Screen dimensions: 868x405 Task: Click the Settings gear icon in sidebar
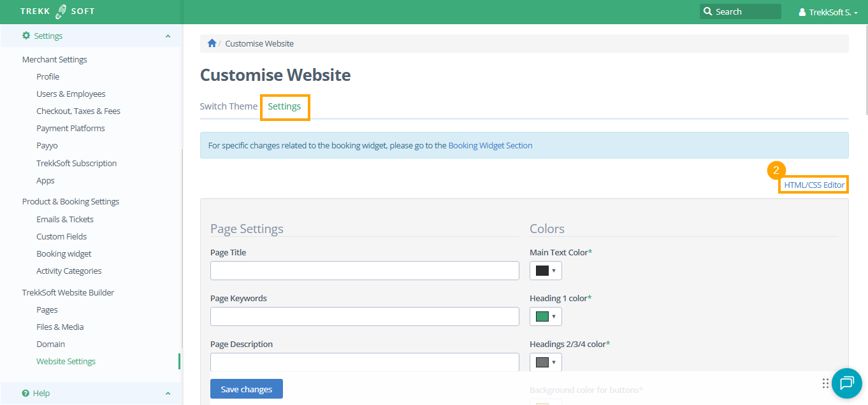[26, 36]
